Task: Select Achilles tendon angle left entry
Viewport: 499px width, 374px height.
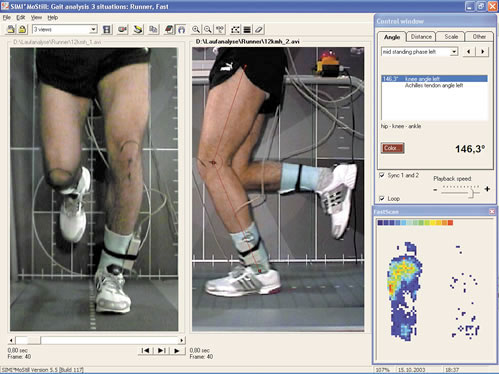Action: point(434,86)
